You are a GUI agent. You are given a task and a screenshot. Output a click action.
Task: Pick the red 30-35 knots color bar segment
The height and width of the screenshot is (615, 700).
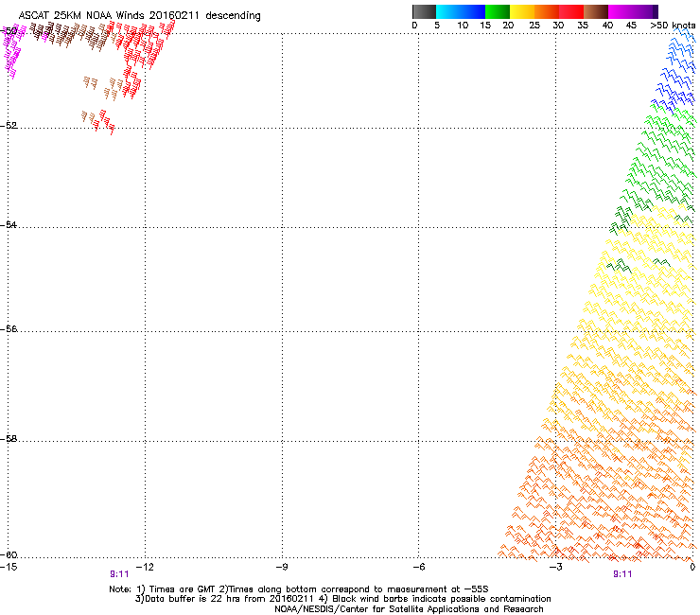point(571,11)
